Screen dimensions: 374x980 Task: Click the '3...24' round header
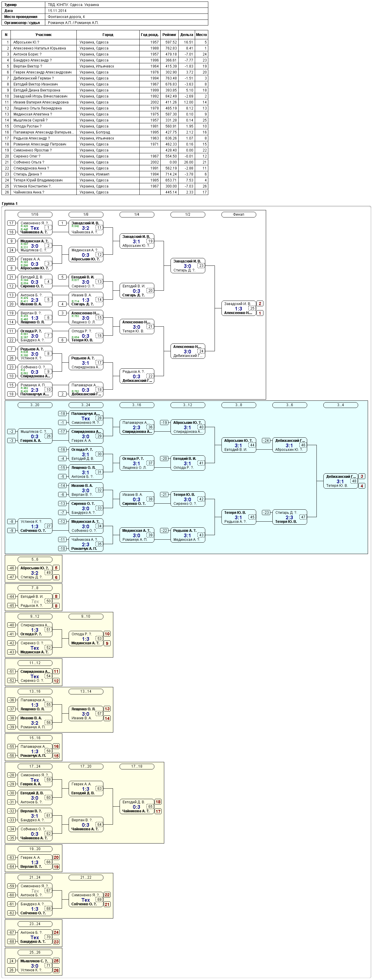pyautogui.click(x=86, y=405)
